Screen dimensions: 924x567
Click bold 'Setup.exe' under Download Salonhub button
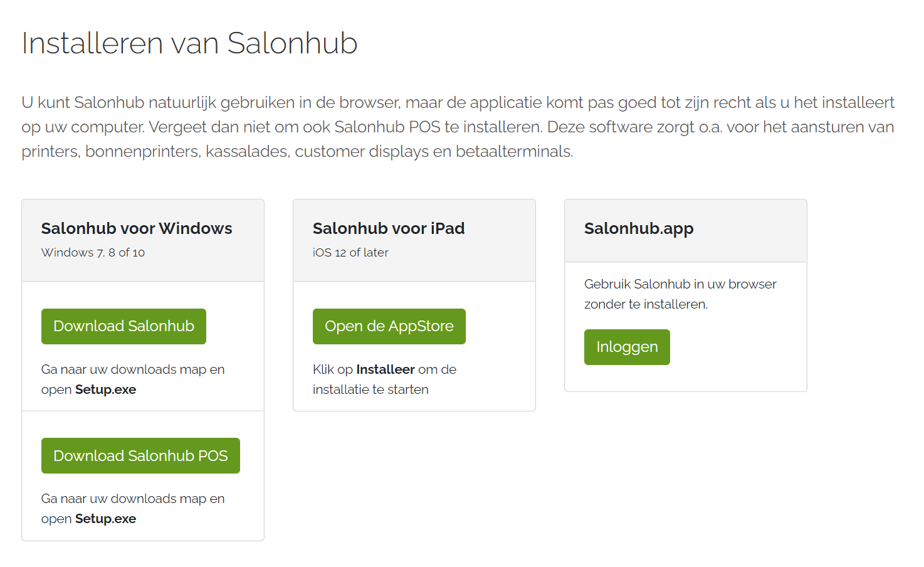105,389
